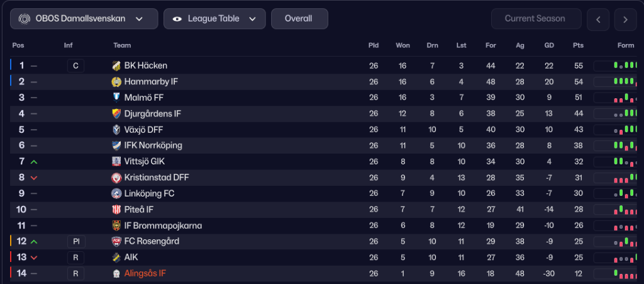
Task: Click the BK Häcken club crest icon
Action: click(116, 65)
